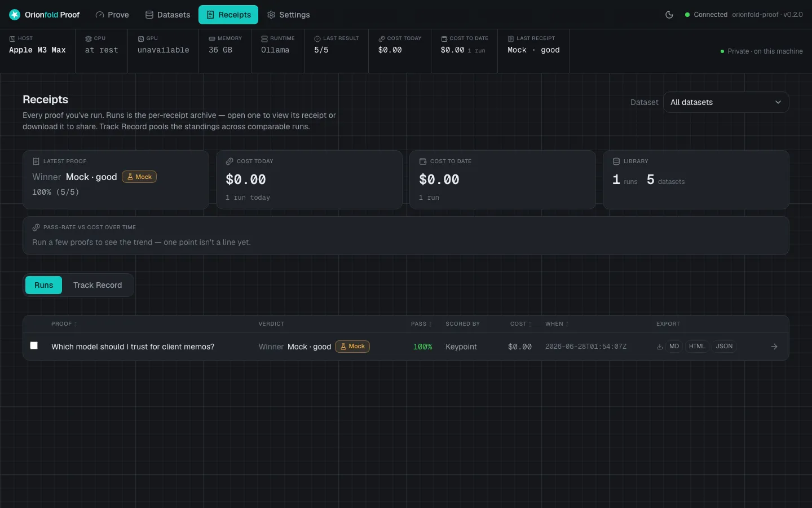
Task: Click the 2026-06-28T01:54:07Z timestamp
Action: click(x=586, y=347)
